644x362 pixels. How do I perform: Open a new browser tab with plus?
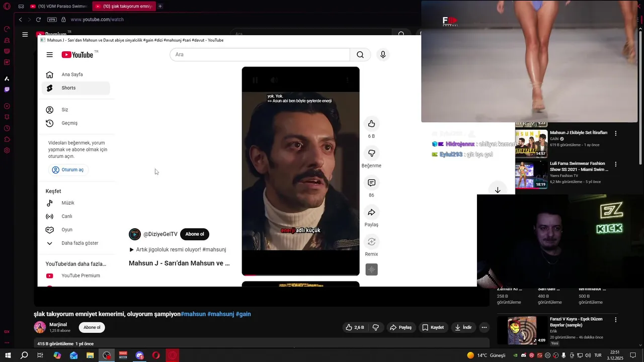[x=160, y=6]
